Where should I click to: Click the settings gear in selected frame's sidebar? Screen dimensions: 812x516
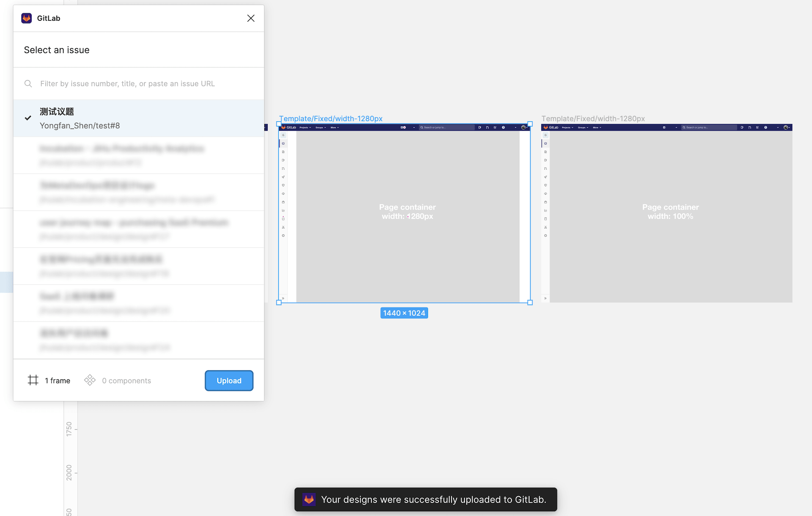[283, 236]
